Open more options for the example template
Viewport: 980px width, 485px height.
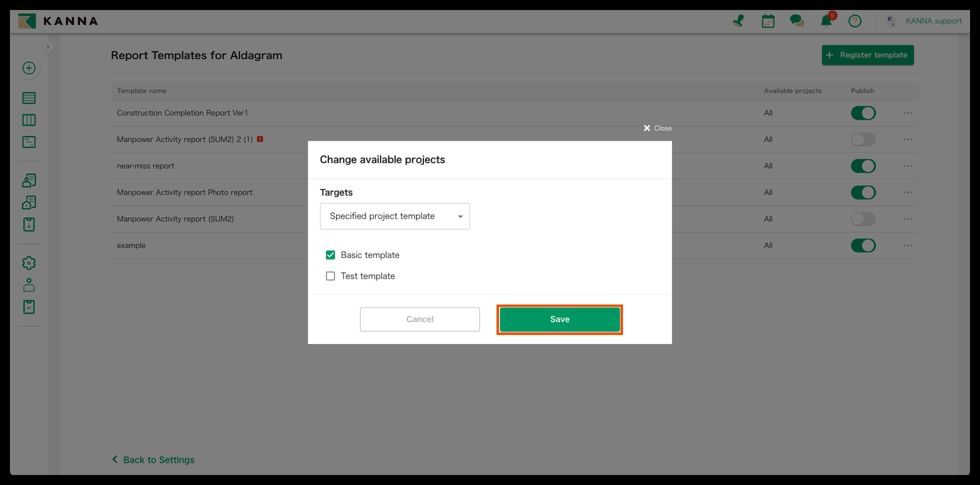click(908, 245)
